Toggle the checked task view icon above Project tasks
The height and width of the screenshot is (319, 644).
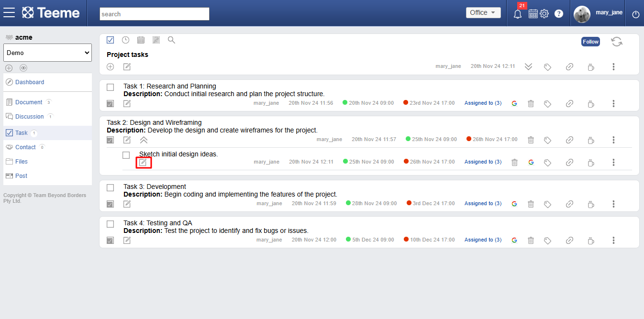[x=111, y=40]
